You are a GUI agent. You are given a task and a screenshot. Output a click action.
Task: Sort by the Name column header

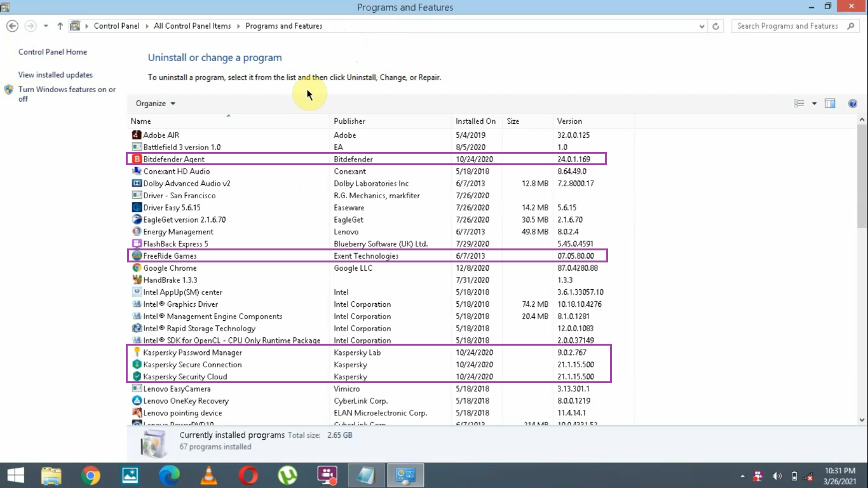[x=229, y=121]
